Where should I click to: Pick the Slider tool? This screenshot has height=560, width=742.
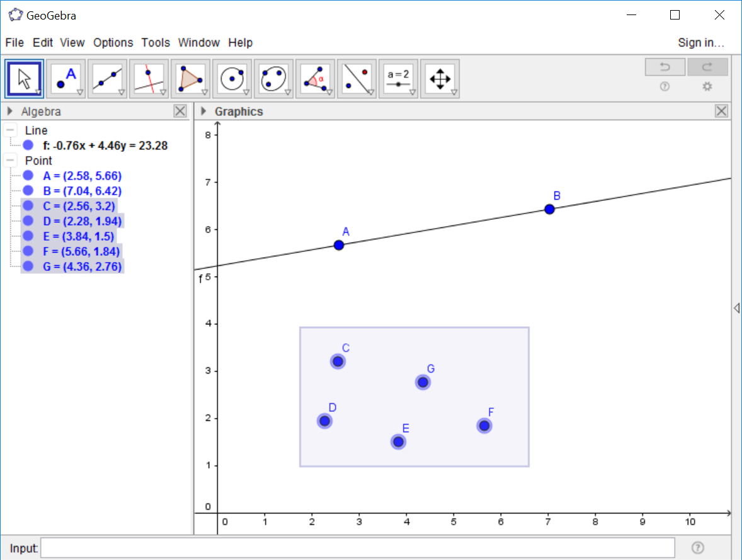[399, 78]
